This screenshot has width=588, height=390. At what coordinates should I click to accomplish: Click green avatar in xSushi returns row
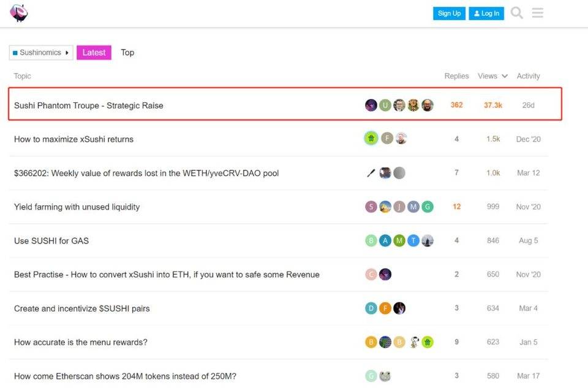point(371,139)
